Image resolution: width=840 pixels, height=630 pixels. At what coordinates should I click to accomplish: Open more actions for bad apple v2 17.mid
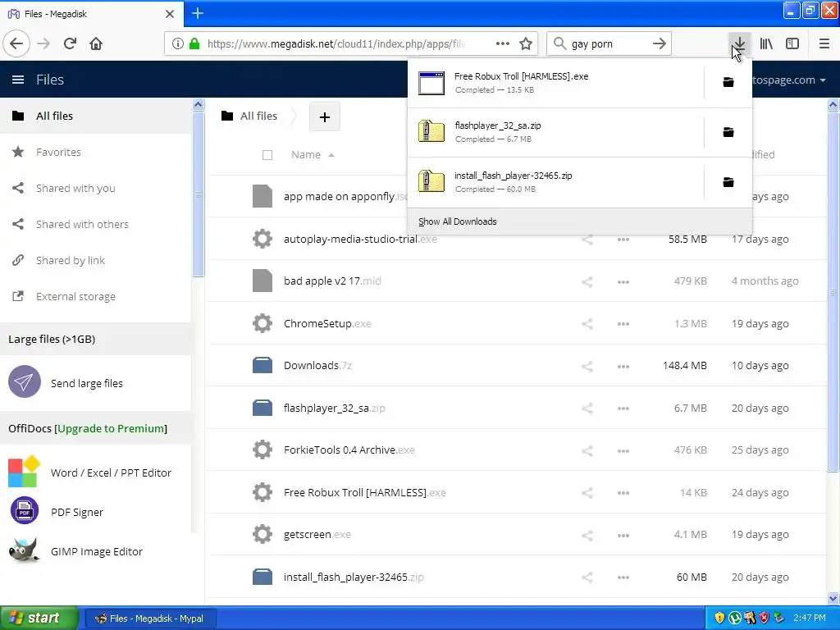pos(623,281)
